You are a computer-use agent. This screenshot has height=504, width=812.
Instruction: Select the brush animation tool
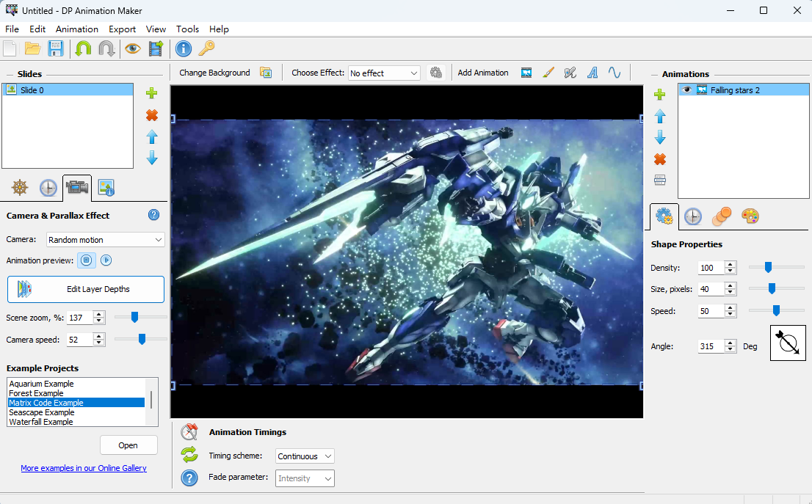point(548,73)
